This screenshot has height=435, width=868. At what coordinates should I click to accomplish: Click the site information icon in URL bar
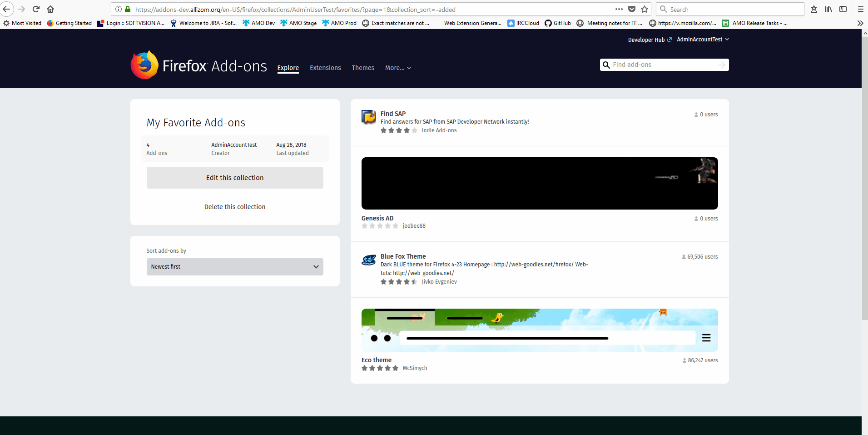click(118, 9)
